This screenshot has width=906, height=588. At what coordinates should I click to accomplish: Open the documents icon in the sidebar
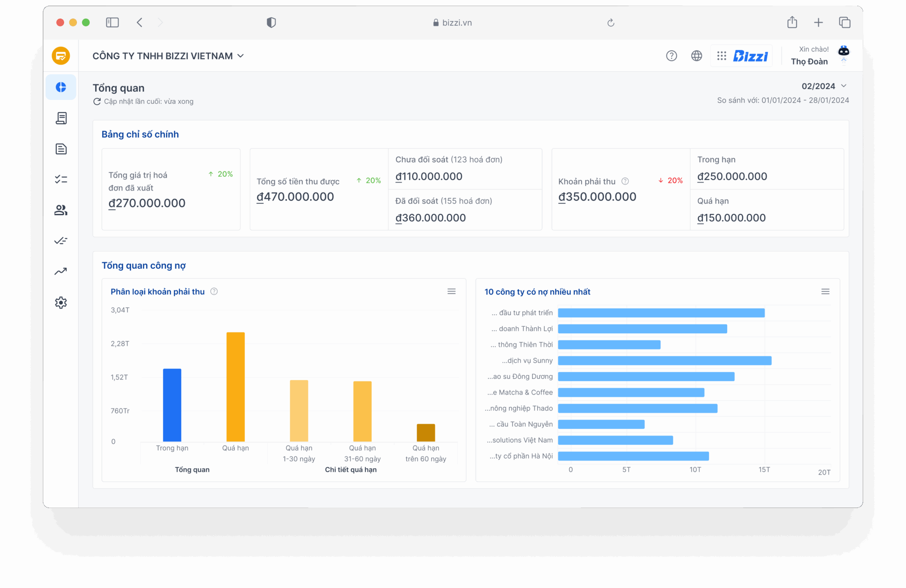61,149
